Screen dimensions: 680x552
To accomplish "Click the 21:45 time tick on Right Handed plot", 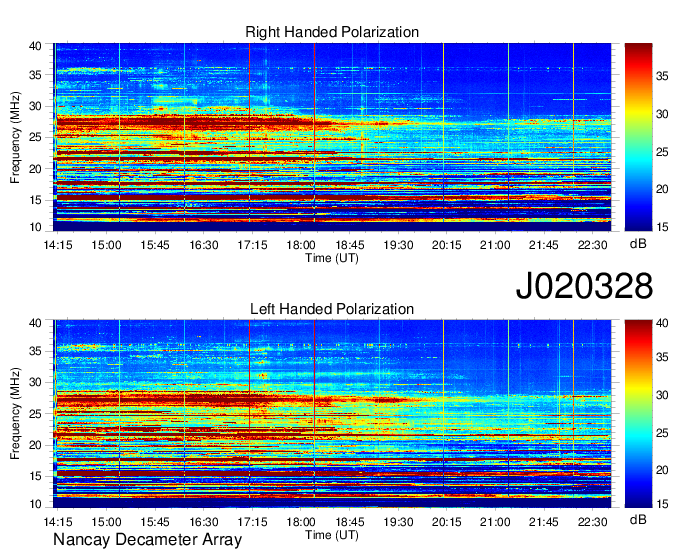I will [x=544, y=245].
